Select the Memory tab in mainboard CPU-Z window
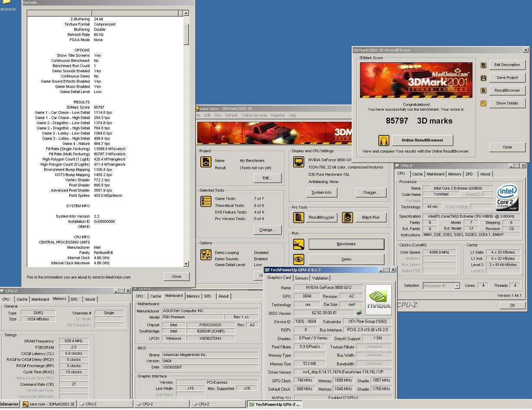Screen dimensions: 532x410 coord(193,296)
